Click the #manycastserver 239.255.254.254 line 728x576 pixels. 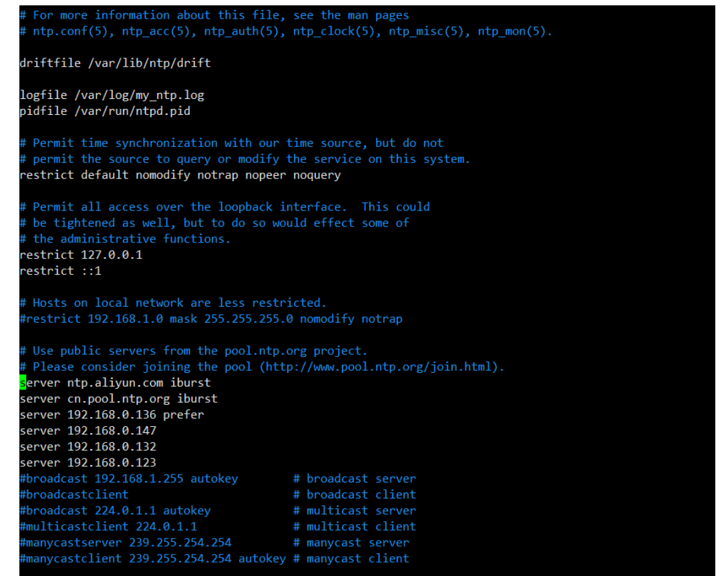click(125, 543)
